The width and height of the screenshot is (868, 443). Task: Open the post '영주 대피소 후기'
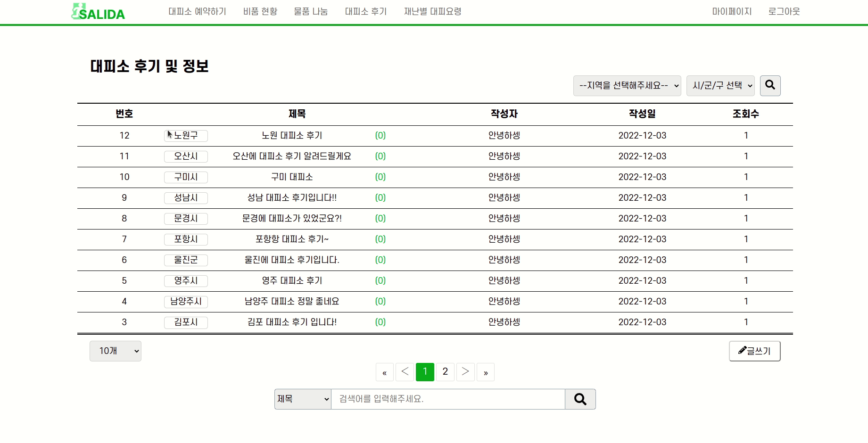coord(292,281)
